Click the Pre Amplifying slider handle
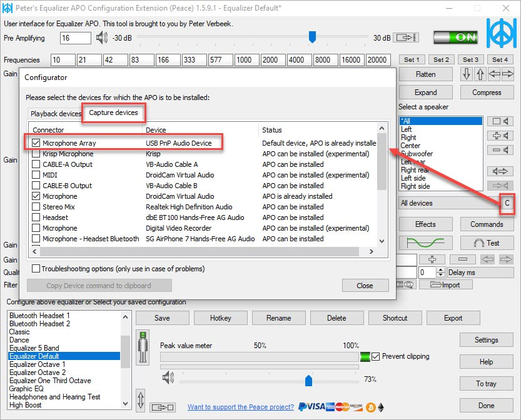 (x=312, y=37)
